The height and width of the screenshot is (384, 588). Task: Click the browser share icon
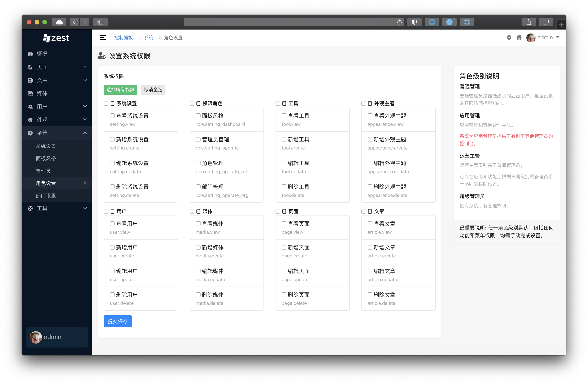click(x=529, y=22)
